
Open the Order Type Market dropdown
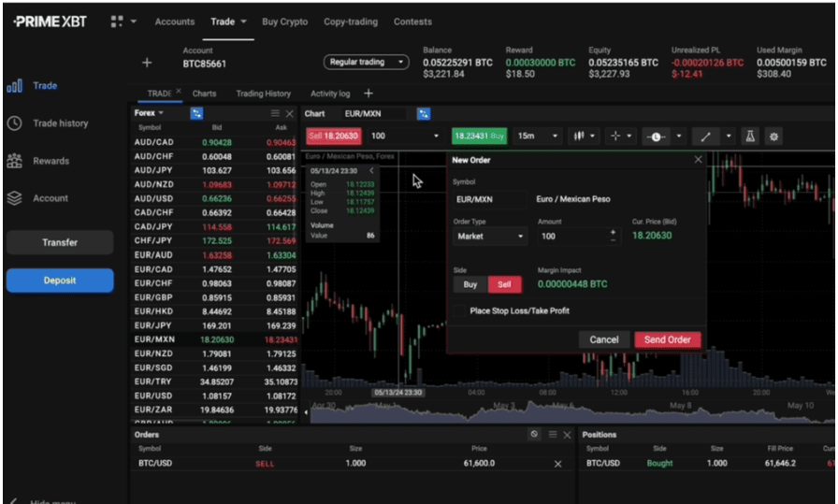(x=489, y=237)
